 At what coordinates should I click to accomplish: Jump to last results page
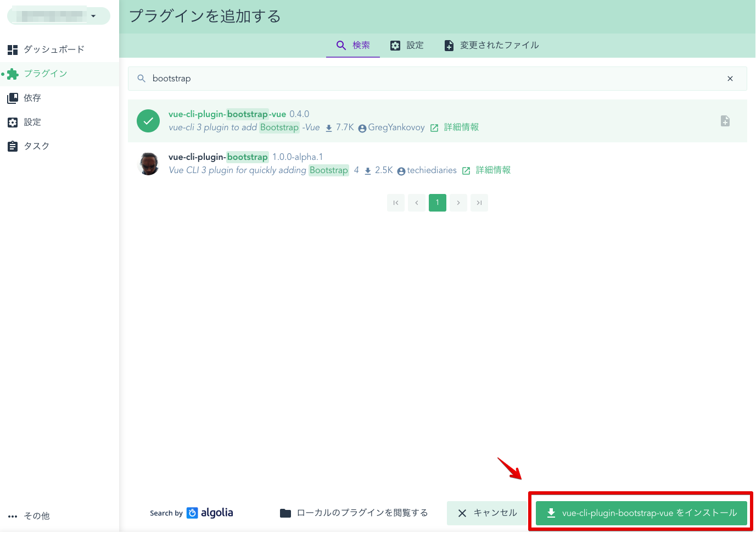(x=479, y=203)
